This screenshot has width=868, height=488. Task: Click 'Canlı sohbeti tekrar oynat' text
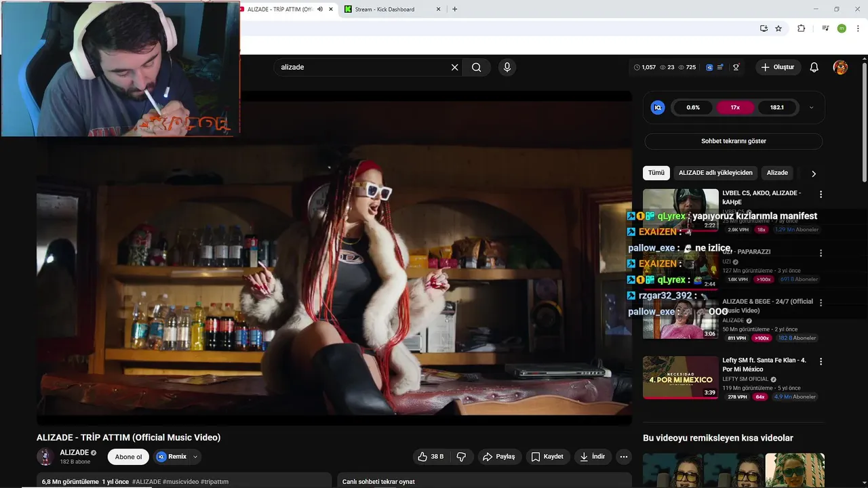[x=378, y=482]
